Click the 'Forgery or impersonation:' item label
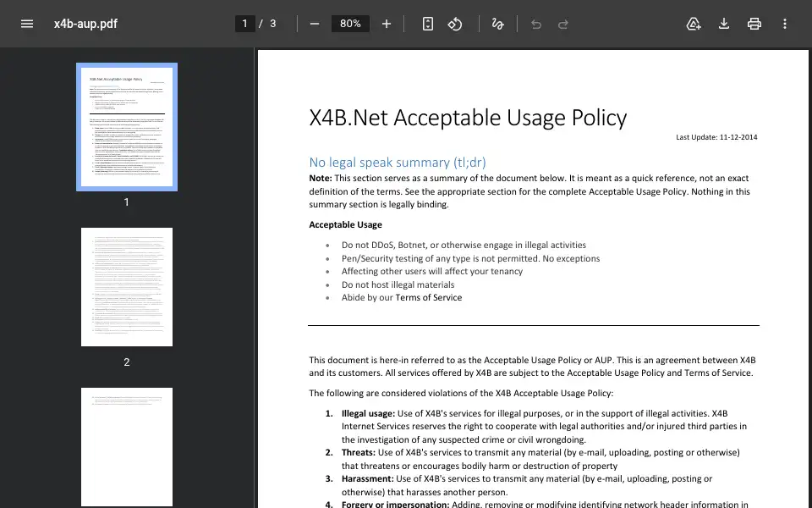The height and width of the screenshot is (508, 812). tap(395, 504)
